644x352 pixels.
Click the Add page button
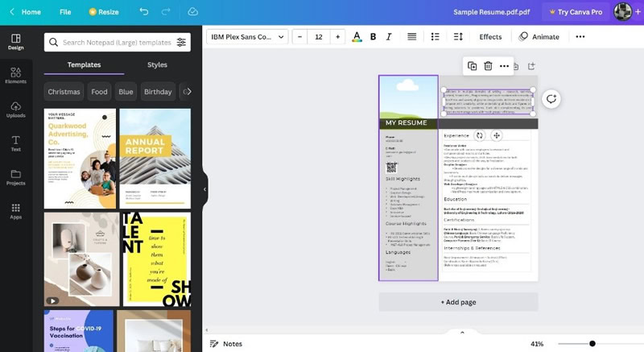tap(458, 302)
